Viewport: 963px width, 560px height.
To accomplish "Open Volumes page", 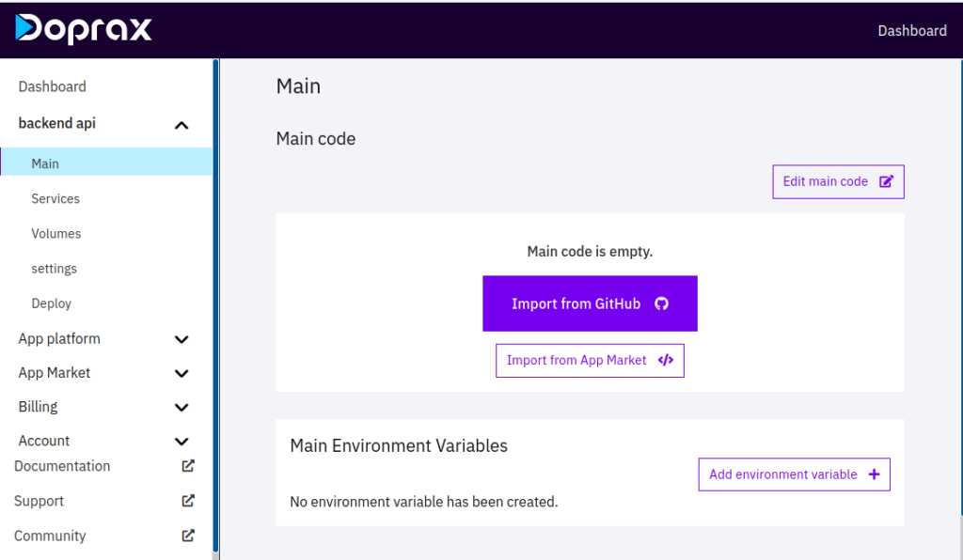I will pyautogui.click(x=55, y=234).
